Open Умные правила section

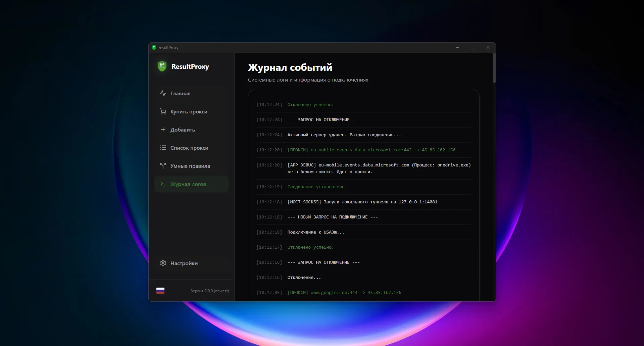191,166
